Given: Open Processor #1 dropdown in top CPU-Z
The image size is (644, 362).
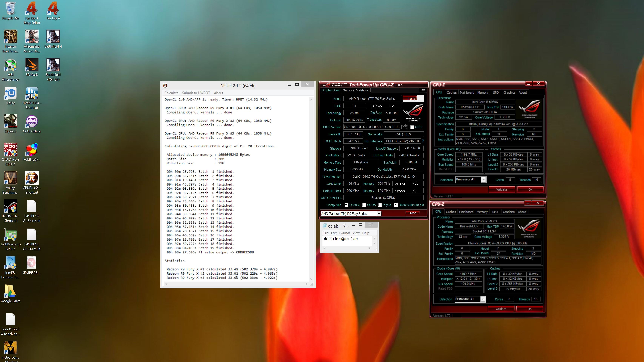Looking at the screenshot, I should click(483, 180).
